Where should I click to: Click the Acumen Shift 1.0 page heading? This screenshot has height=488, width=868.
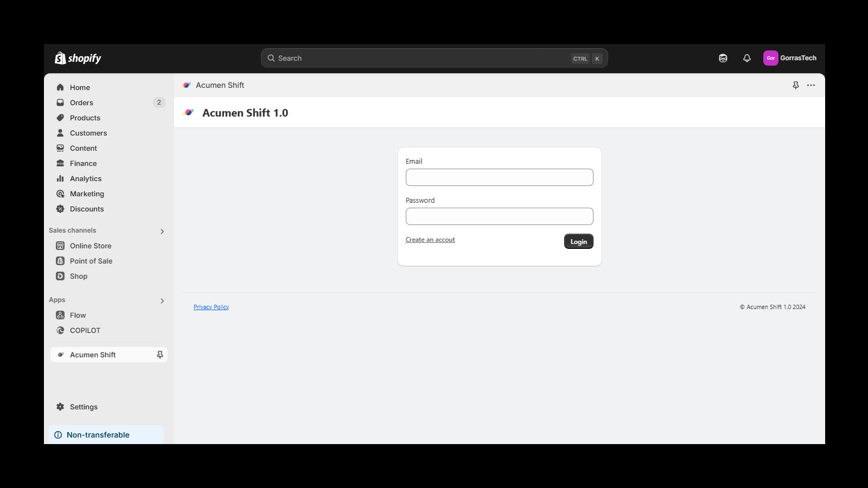245,113
